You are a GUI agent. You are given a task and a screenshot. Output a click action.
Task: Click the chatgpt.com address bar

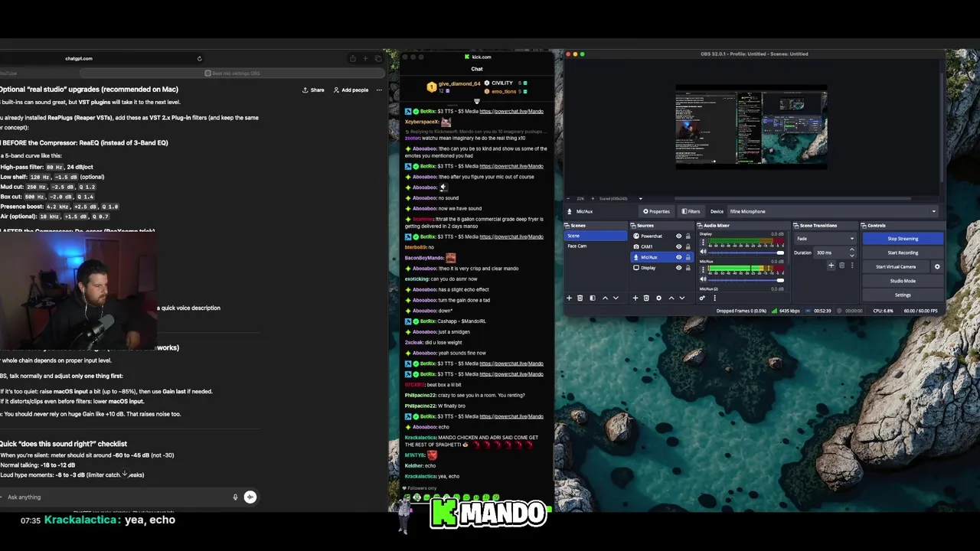(x=79, y=58)
